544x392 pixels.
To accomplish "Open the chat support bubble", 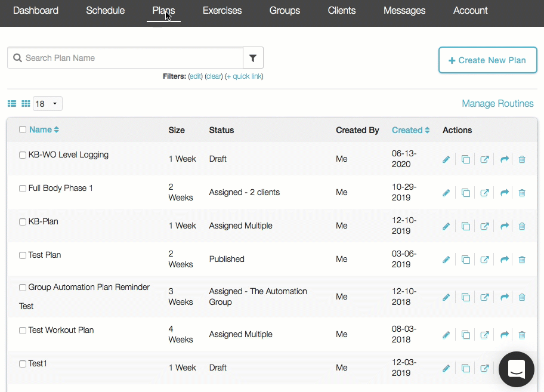I will click(516, 369).
